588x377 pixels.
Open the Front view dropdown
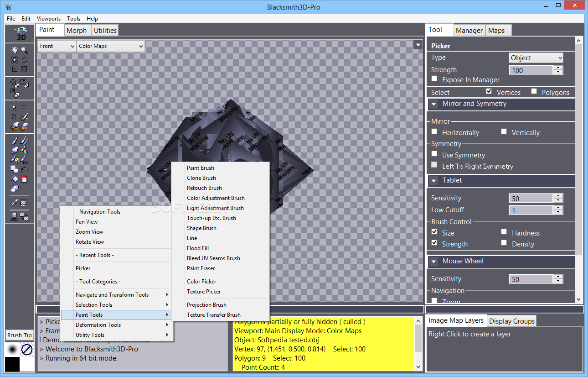click(x=57, y=46)
